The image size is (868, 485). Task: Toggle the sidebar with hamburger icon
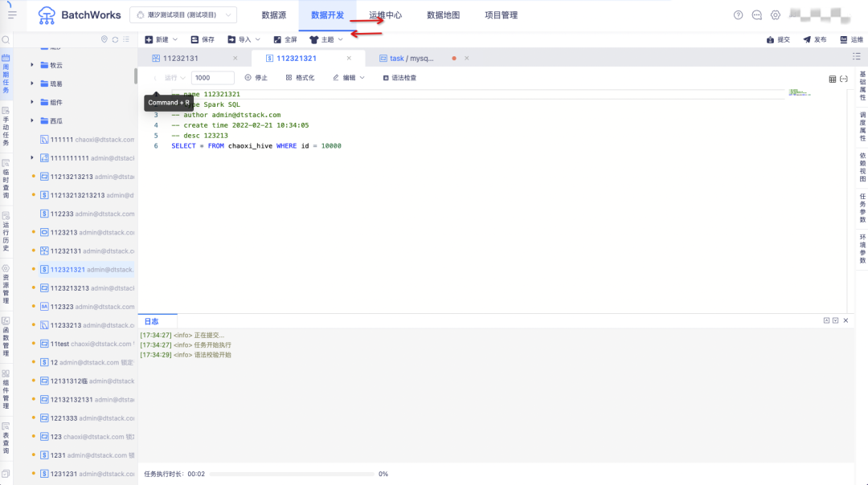(x=11, y=14)
